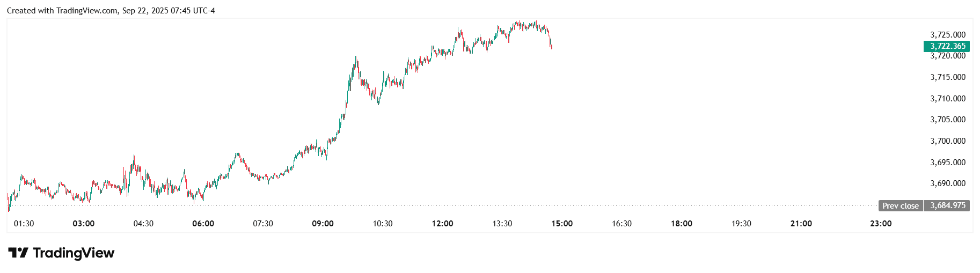The width and height of the screenshot is (980, 273).
Task: Click the 18:00 time axis label
Action: click(x=682, y=224)
